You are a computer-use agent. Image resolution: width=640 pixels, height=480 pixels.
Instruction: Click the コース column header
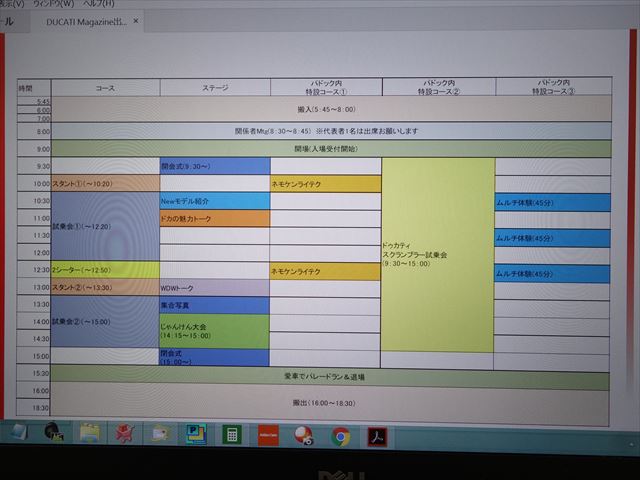click(x=105, y=88)
